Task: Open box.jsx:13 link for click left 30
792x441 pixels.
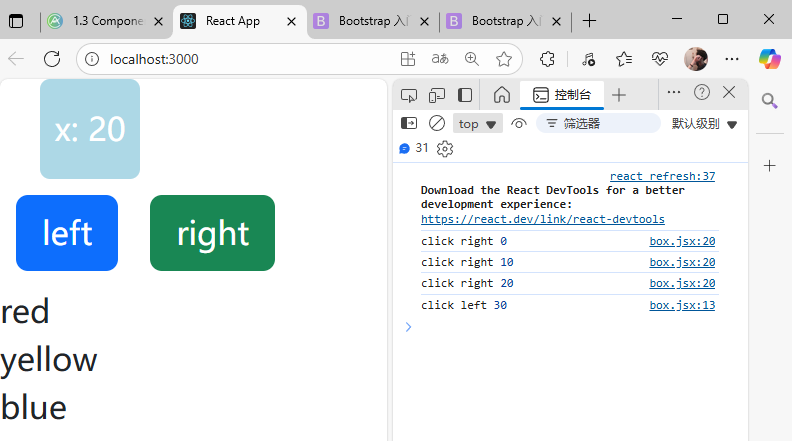Action: click(x=682, y=305)
